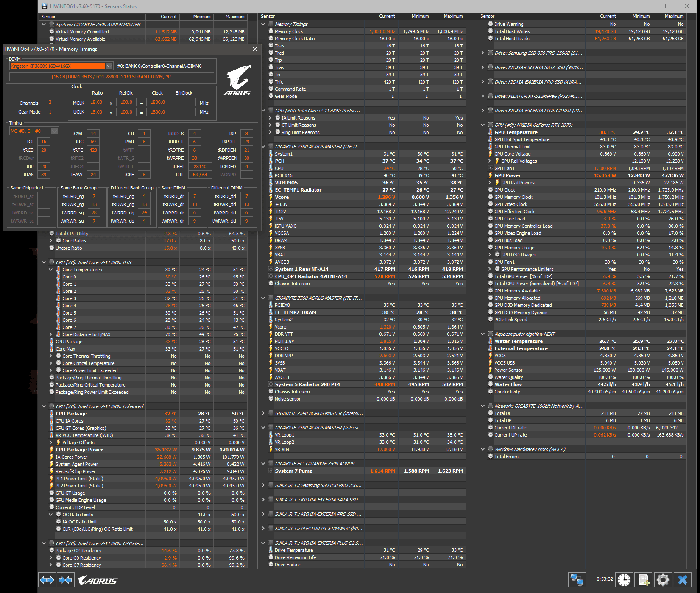
Task: Click the circle icon beside Total Errors
Action: 491,457
